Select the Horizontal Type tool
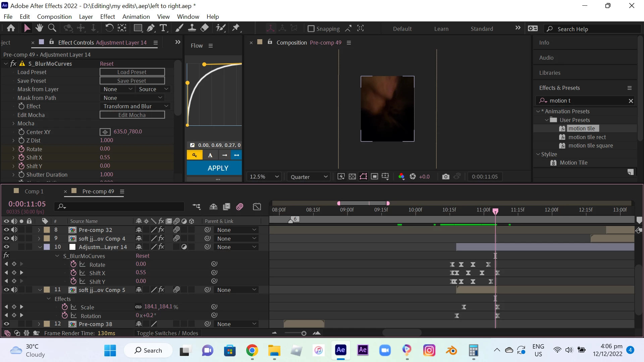644x362 pixels. click(x=163, y=28)
